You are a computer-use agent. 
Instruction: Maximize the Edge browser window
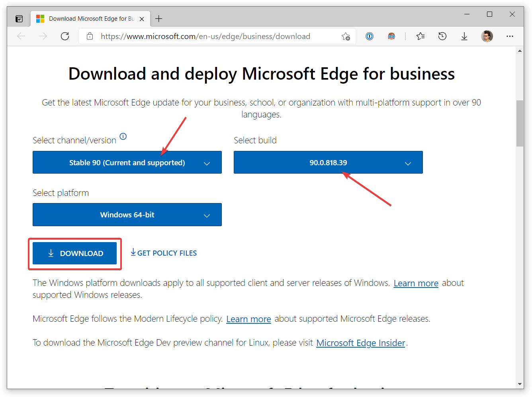[489, 14]
